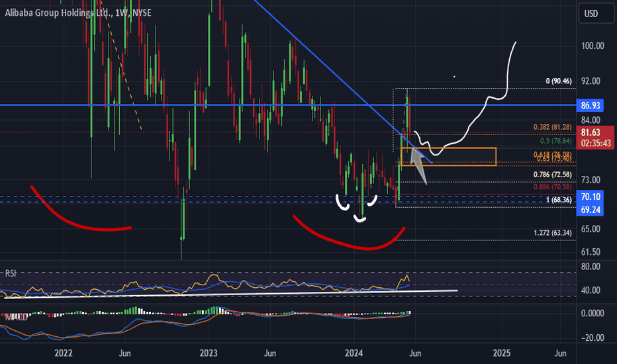
Task: Open the USD currency selector
Action: [596, 14]
